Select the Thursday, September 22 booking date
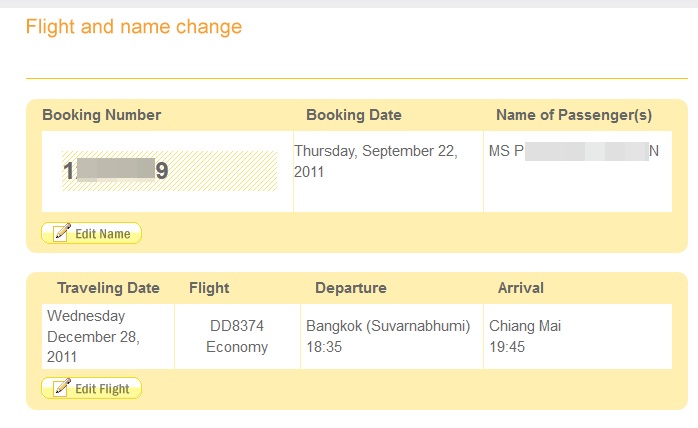This screenshot has width=698, height=428. (376, 161)
